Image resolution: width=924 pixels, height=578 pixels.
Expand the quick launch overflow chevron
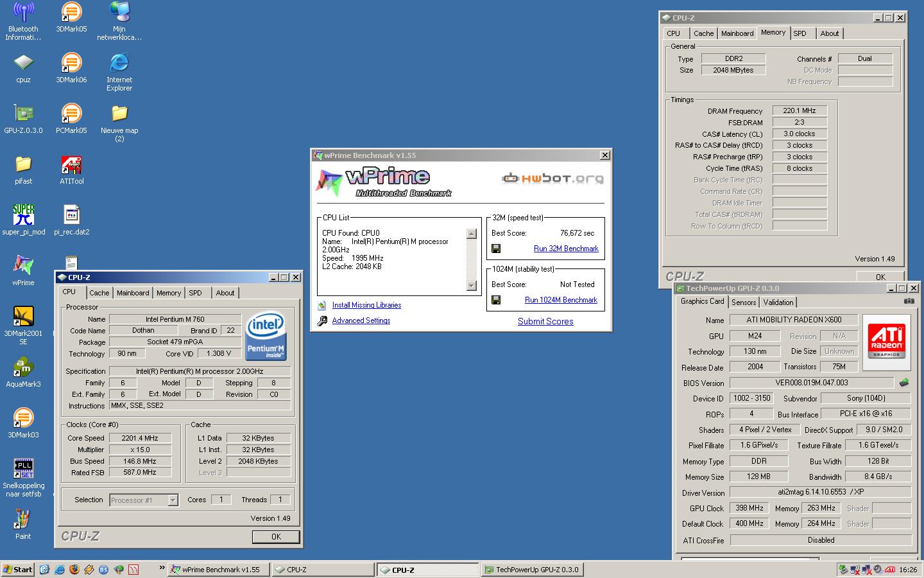click(x=162, y=568)
